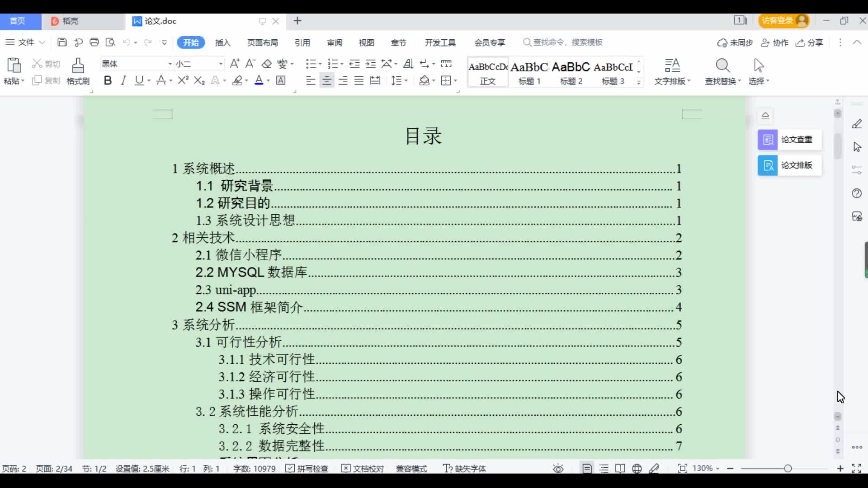Click the save document icon
Viewport: 868px width, 488px height.
pos(62,42)
